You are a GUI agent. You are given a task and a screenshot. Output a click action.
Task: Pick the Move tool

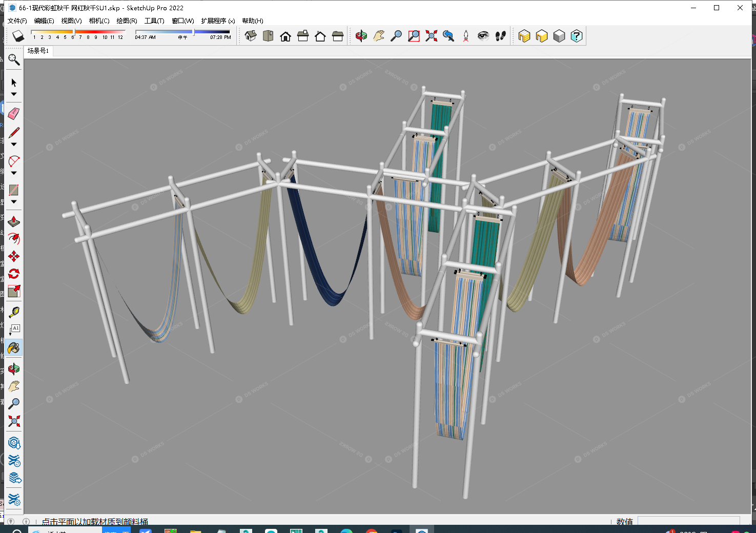click(x=14, y=256)
